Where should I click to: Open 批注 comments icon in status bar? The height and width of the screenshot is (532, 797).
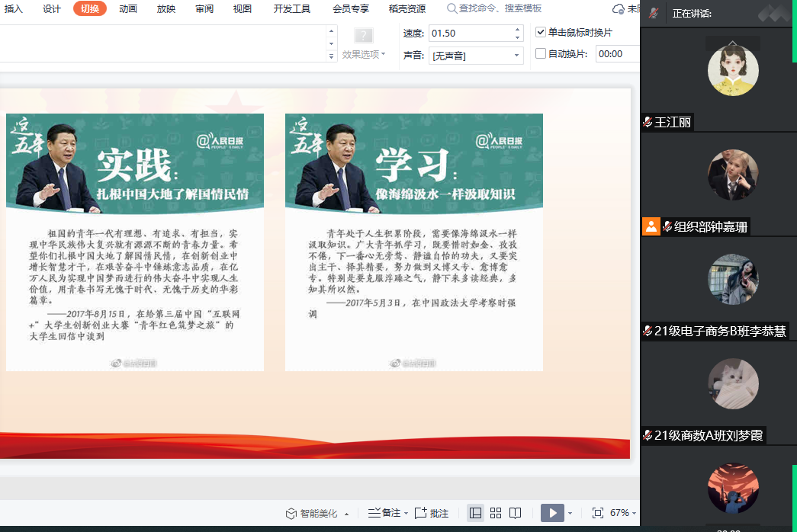click(x=421, y=513)
